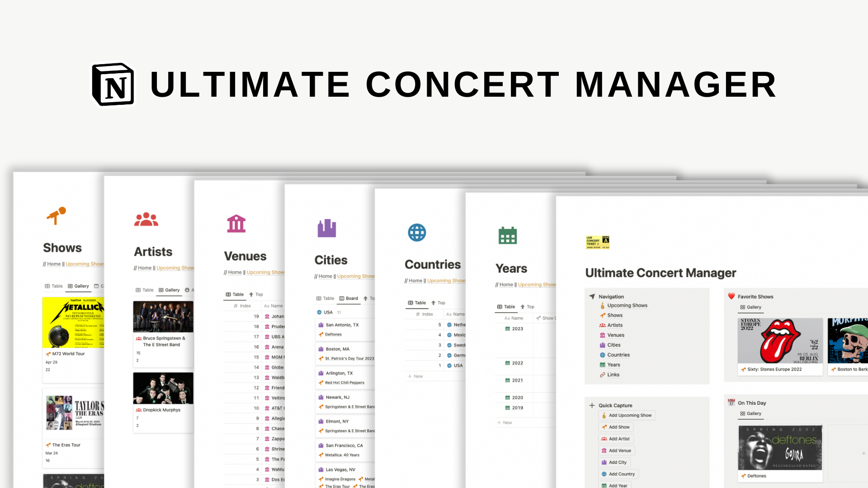Select Gallery tab on Artists page
The image size is (868, 488).
(x=169, y=290)
